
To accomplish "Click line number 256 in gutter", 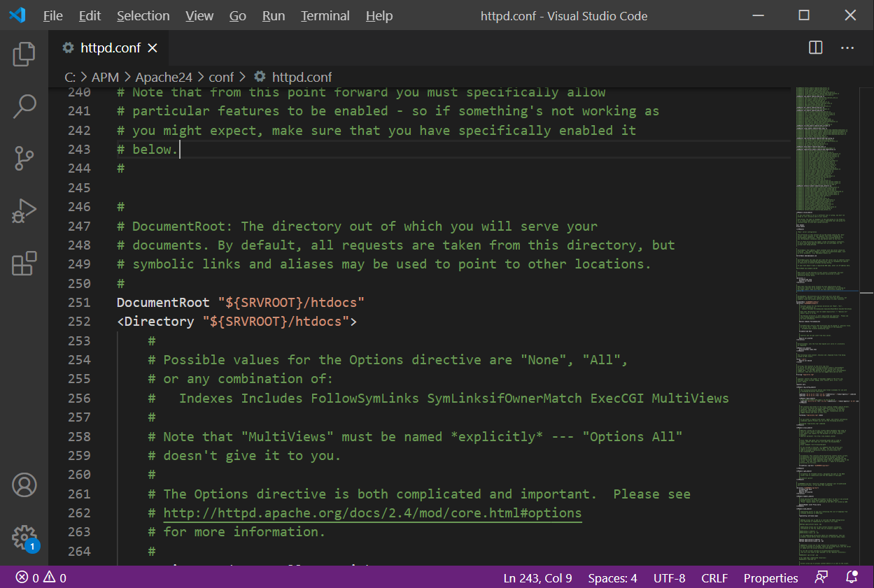I will click(x=79, y=398).
